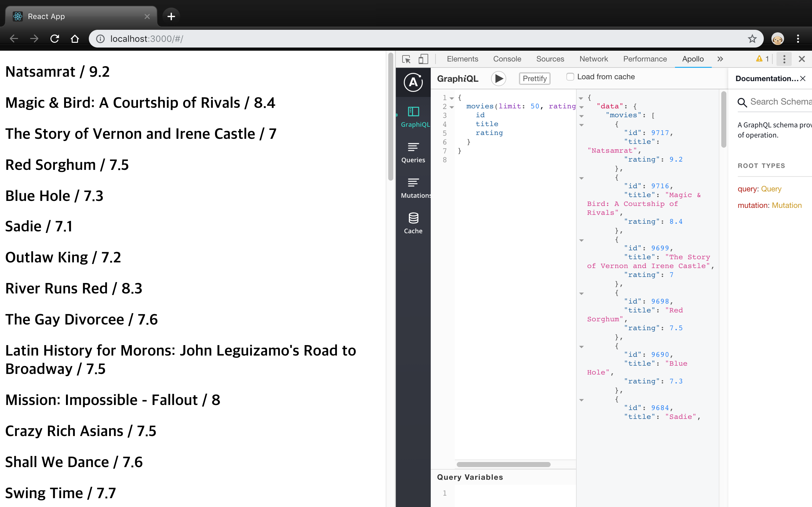Switch to the Console DevTools tab
This screenshot has width=812, height=507.
(x=507, y=59)
